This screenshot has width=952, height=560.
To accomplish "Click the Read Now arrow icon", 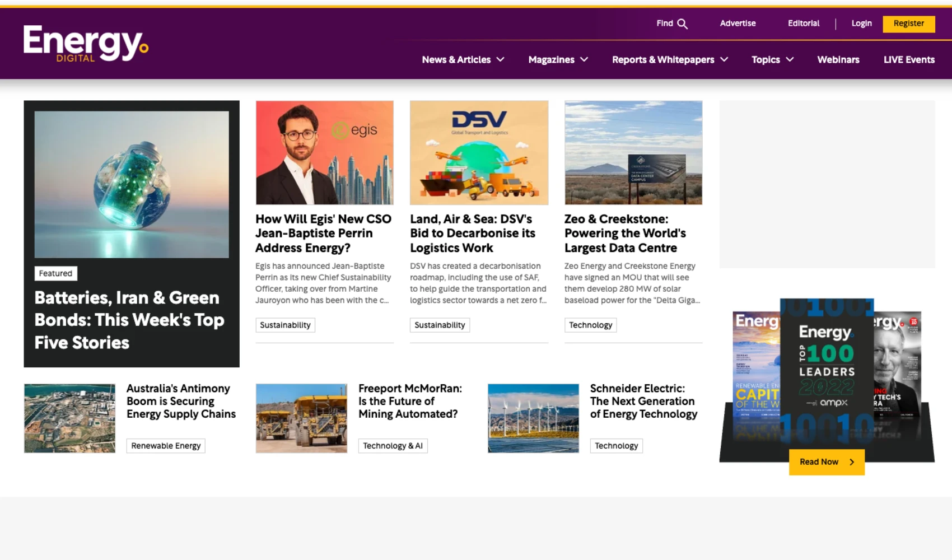I will [x=853, y=461].
